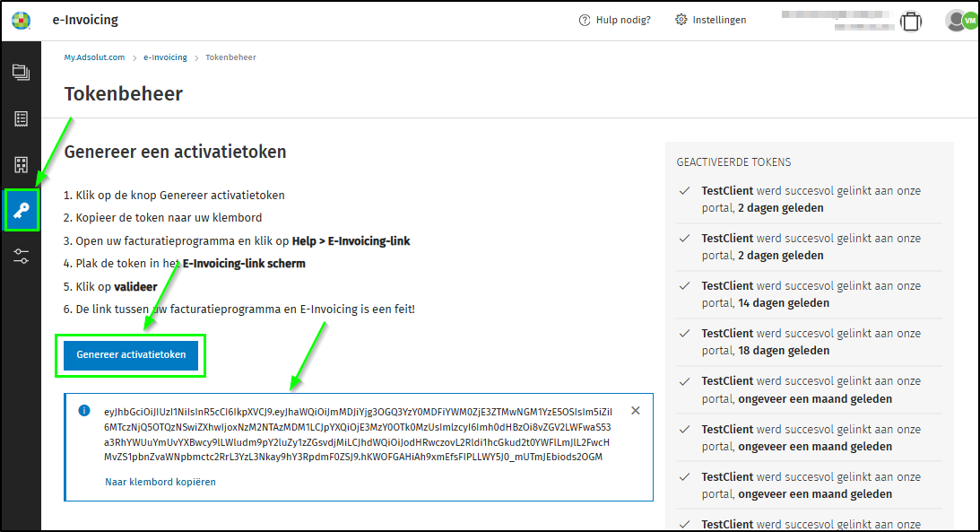
Task: Click the apps switcher icon in header
Action: tap(911, 21)
